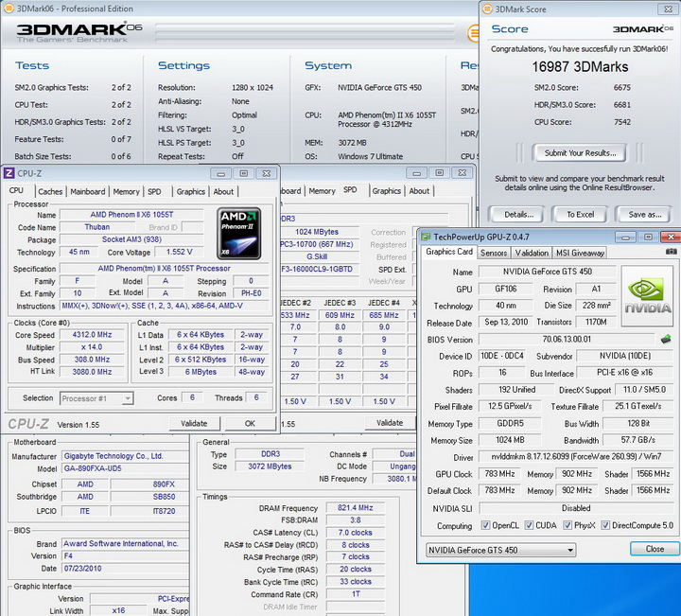Click the HT Link value 3080.0 MHz

pyautogui.click(x=92, y=372)
